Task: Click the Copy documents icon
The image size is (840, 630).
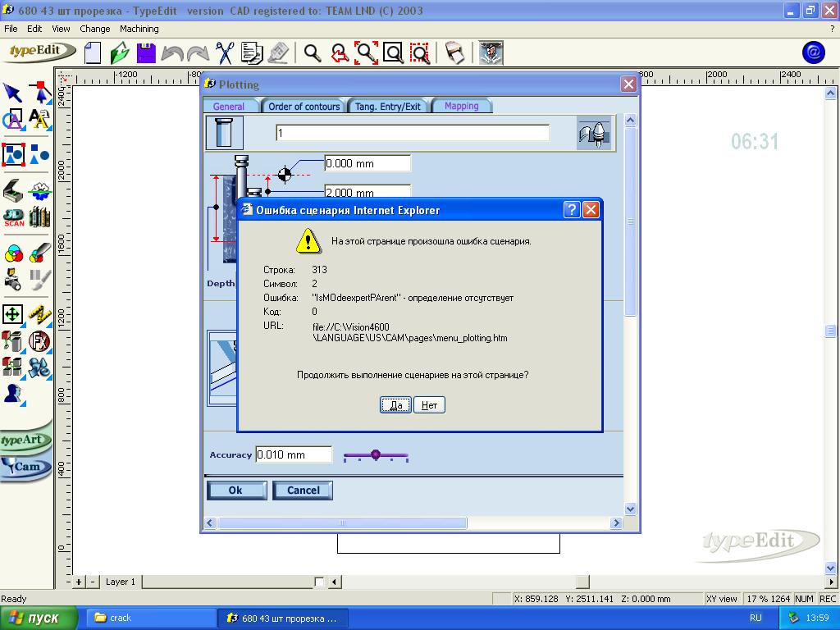Action: (252, 53)
